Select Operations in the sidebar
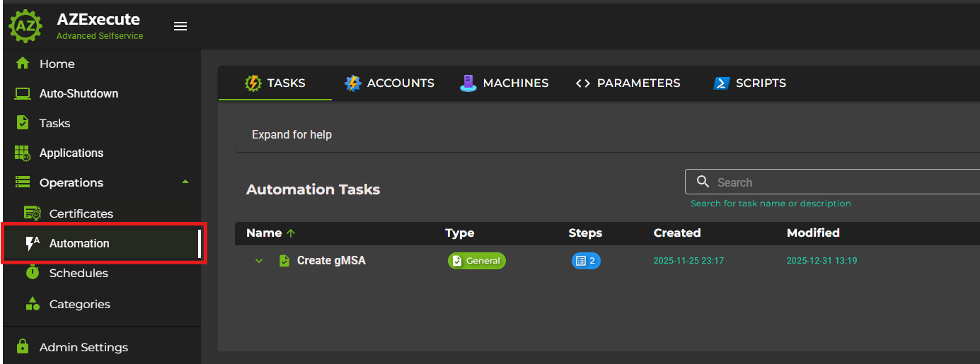 (x=102, y=182)
